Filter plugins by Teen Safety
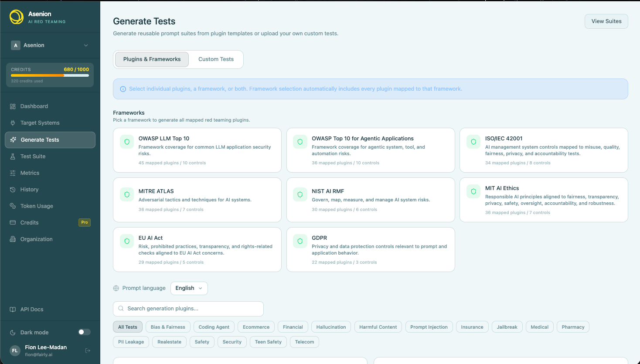 pyautogui.click(x=268, y=342)
